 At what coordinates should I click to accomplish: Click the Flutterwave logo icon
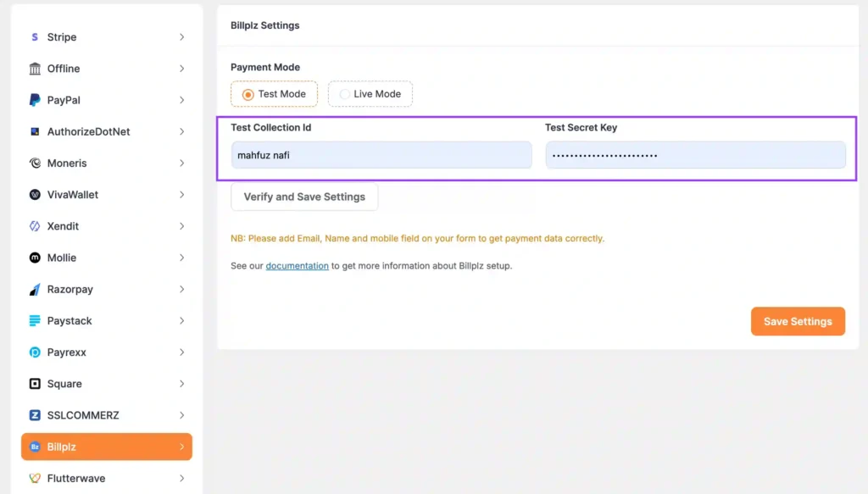coord(35,479)
